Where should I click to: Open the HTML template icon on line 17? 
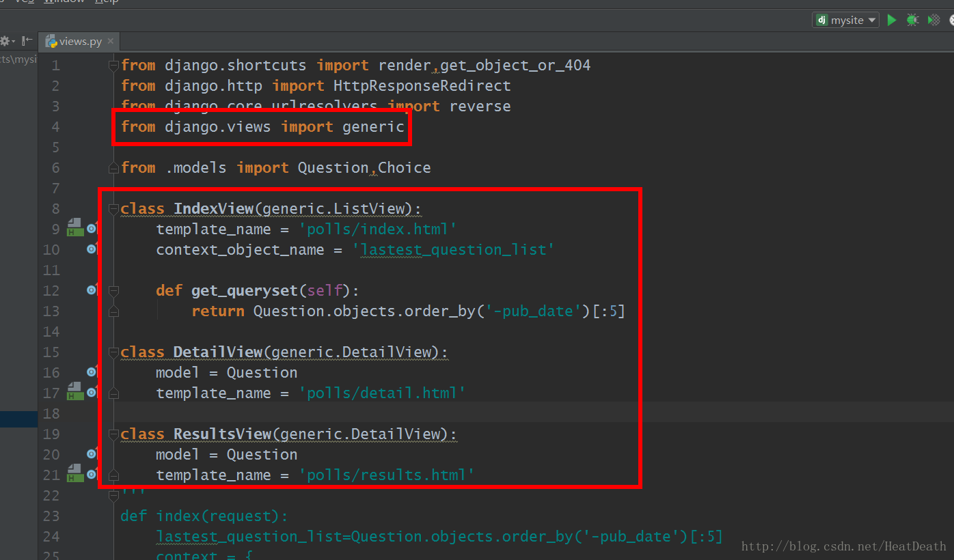coord(74,392)
